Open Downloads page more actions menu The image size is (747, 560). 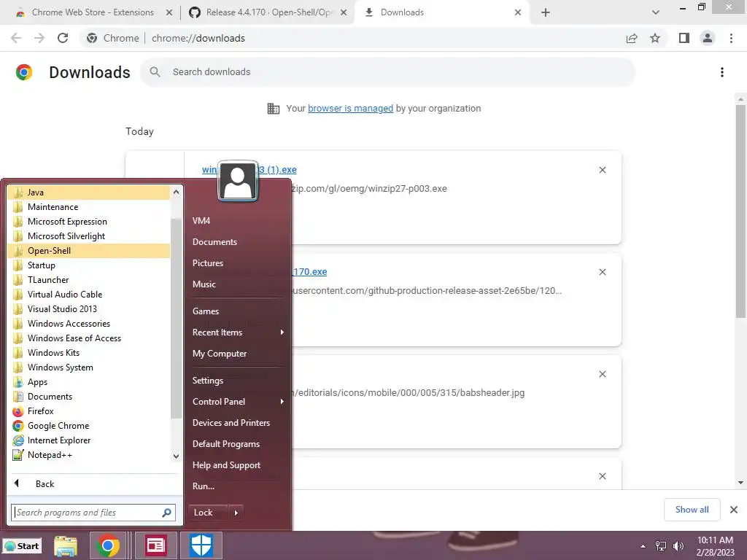[722, 72]
